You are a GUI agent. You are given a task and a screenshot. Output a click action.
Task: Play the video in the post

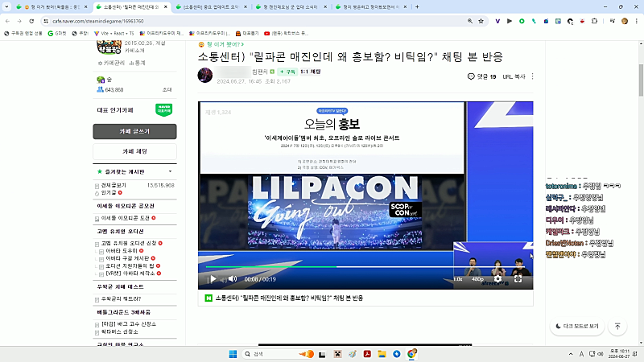pos(213,279)
